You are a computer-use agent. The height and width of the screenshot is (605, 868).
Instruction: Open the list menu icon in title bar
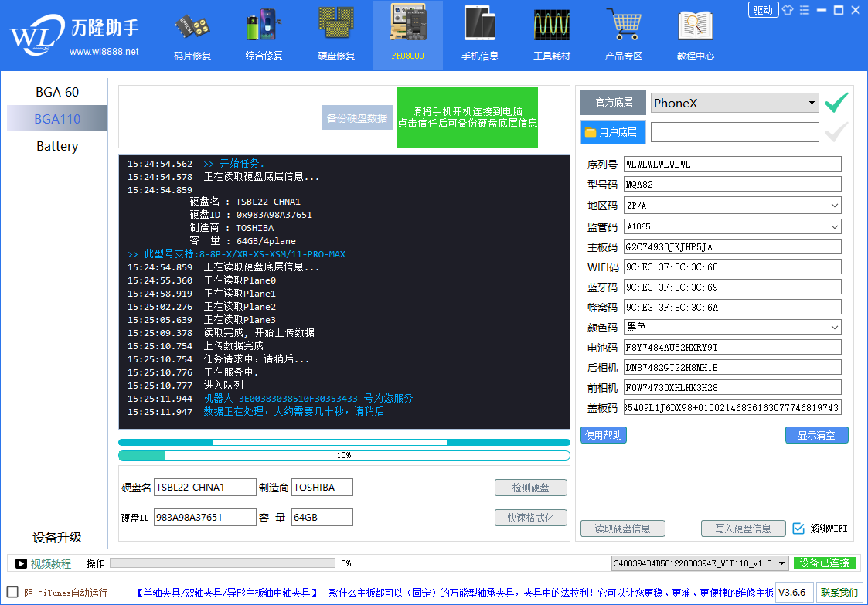(x=805, y=10)
